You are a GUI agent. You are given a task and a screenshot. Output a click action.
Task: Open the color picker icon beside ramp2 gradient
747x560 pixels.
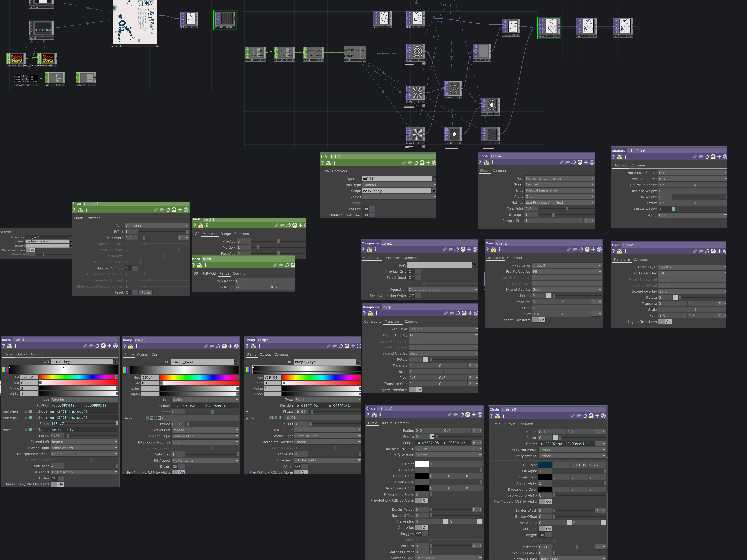(x=248, y=370)
